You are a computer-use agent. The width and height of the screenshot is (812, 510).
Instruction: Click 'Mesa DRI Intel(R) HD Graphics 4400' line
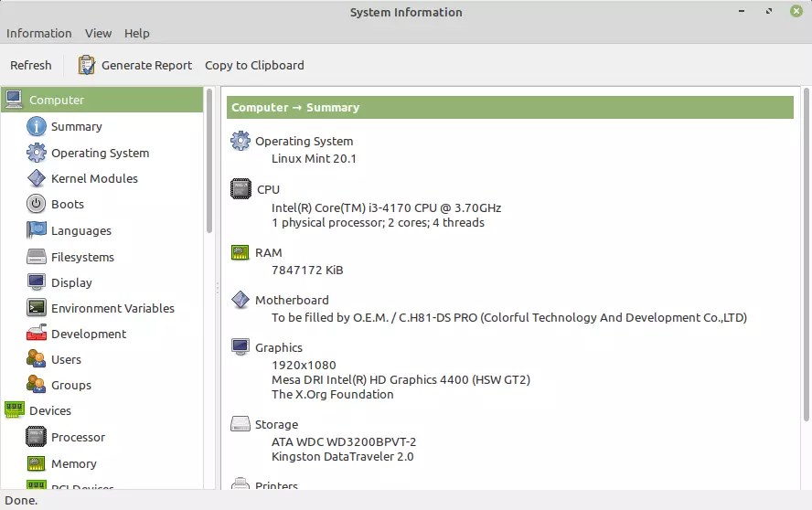click(x=401, y=379)
